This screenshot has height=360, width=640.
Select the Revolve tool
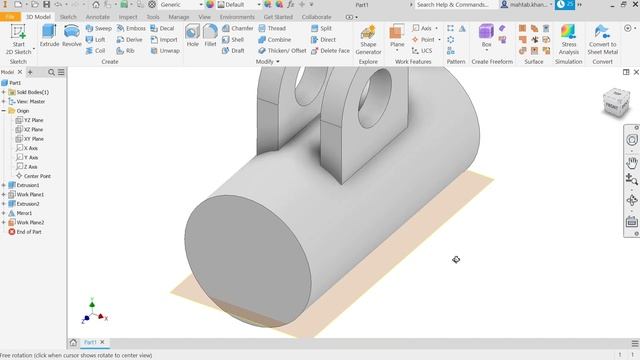[71, 36]
